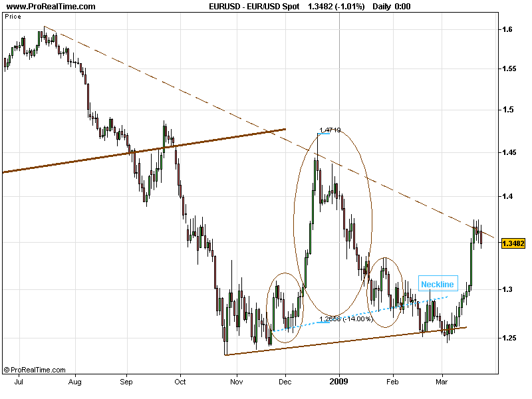
Task: Click the 1.3482 (-1.01%) quote in header
Action: coord(336,6)
